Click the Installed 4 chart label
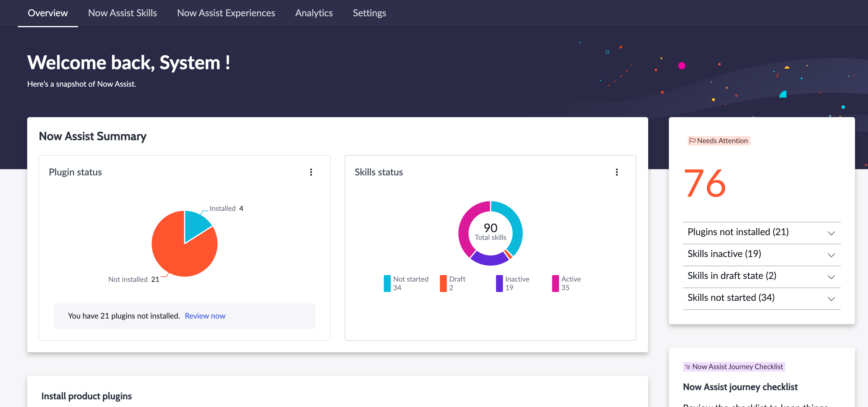Viewport: 868px width, 407px height. (x=226, y=208)
